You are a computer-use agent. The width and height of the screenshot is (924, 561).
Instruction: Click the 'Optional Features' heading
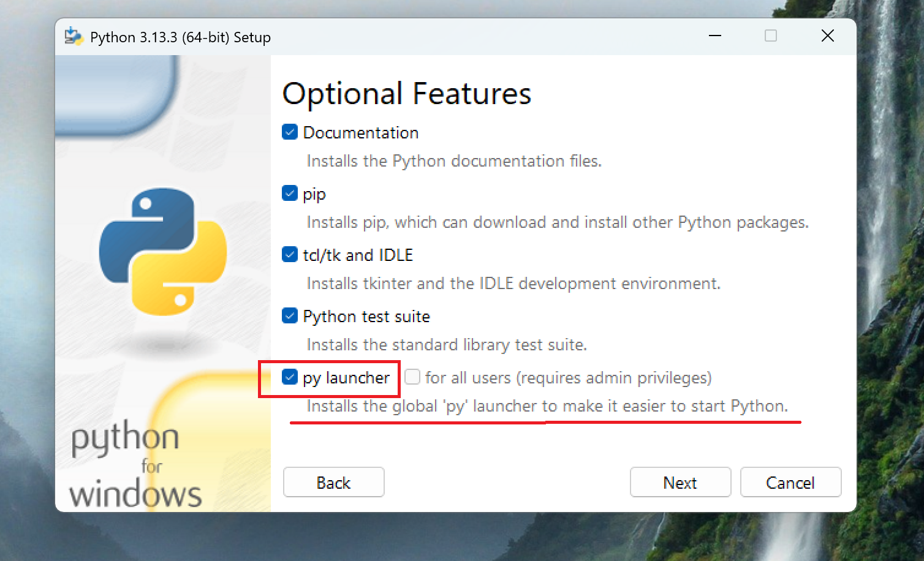click(x=407, y=94)
